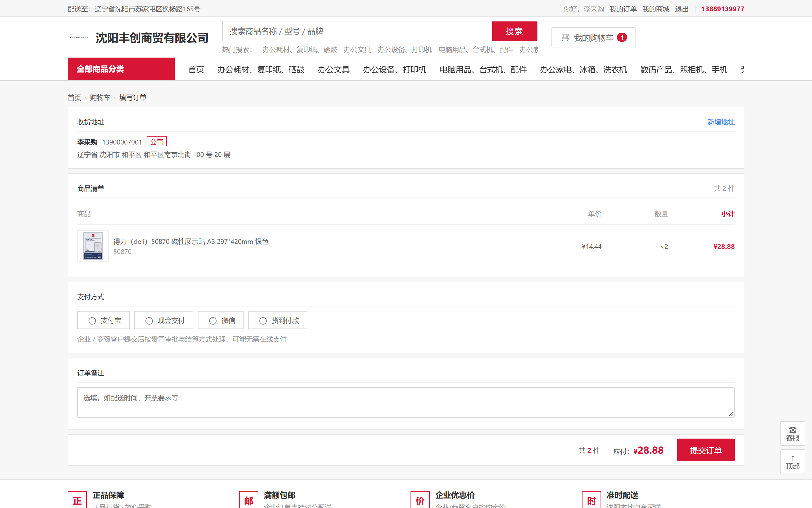
Task: Click breadcrumb 首页 link
Action: pos(74,97)
